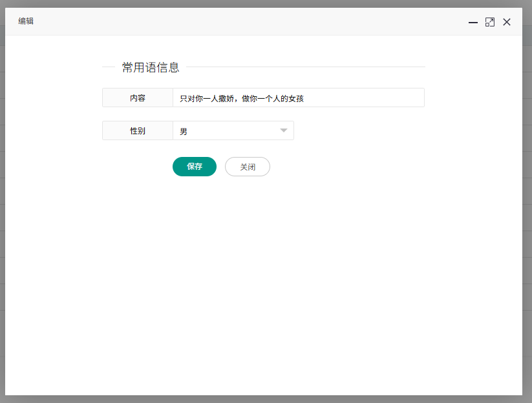Click the 编辑 dialog title text
This screenshot has height=403, width=532.
tap(26, 21)
